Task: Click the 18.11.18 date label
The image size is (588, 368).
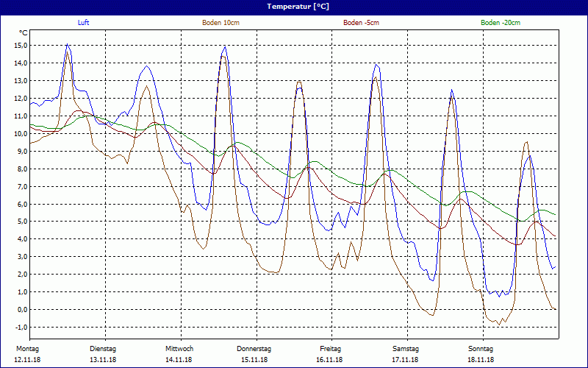Action: point(481,360)
